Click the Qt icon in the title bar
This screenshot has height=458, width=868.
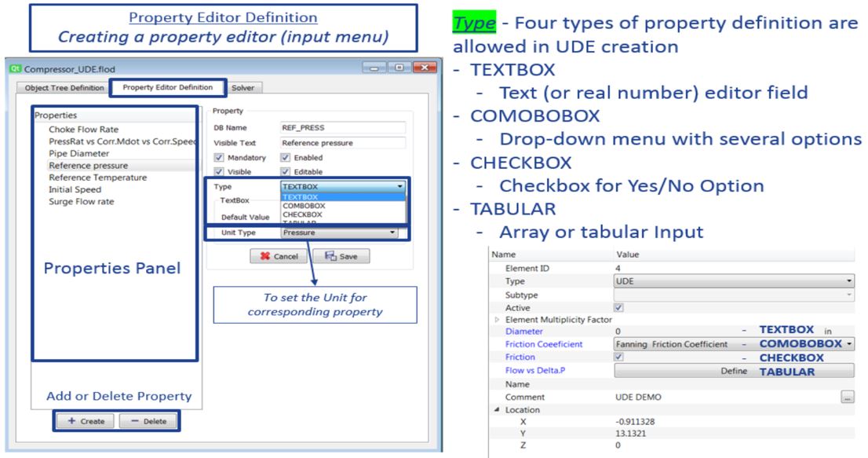pos(15,68)
